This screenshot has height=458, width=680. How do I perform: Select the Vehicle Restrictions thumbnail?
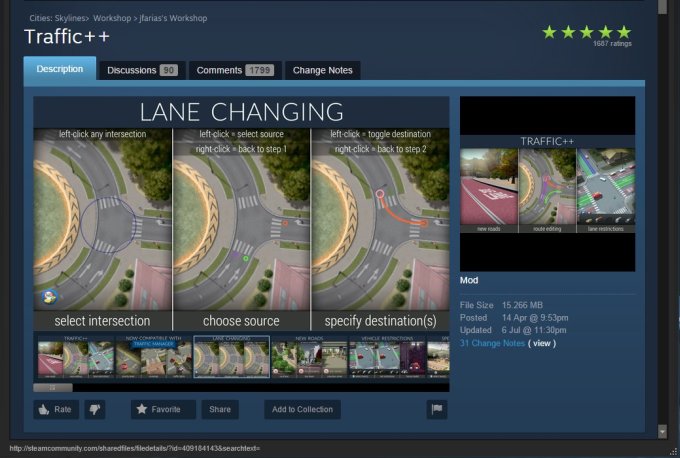(x=387, y=357)
